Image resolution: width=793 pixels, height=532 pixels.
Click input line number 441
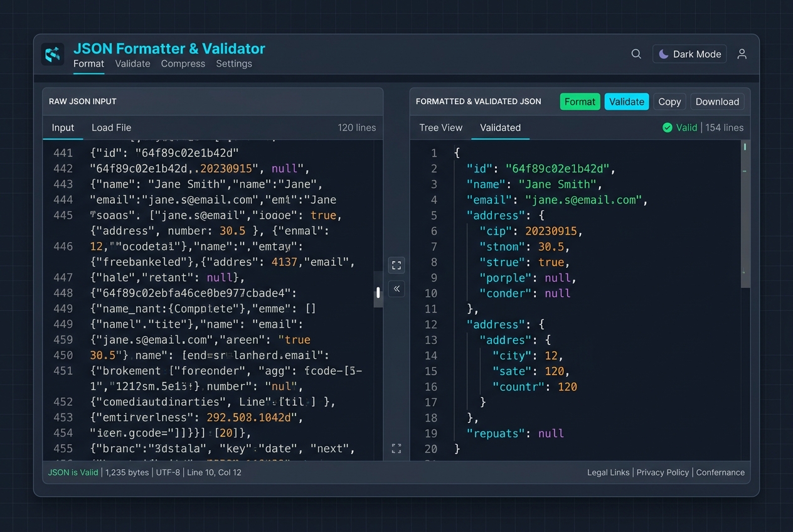(x=63, y=153)
